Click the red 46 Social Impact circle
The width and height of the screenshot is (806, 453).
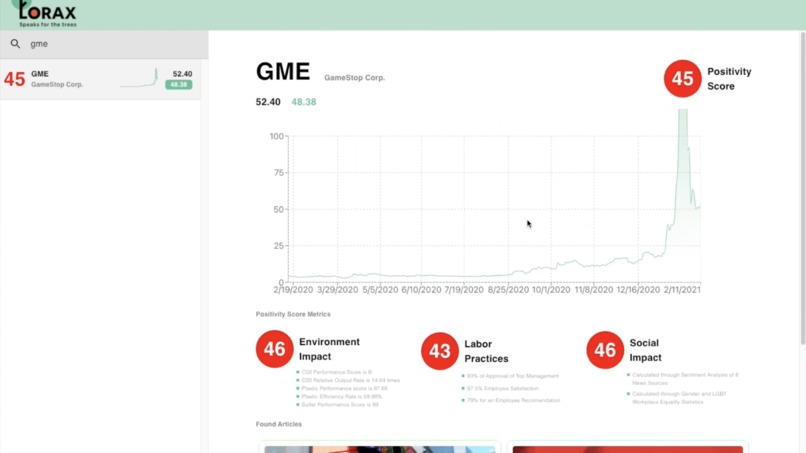tap(605, 350)
